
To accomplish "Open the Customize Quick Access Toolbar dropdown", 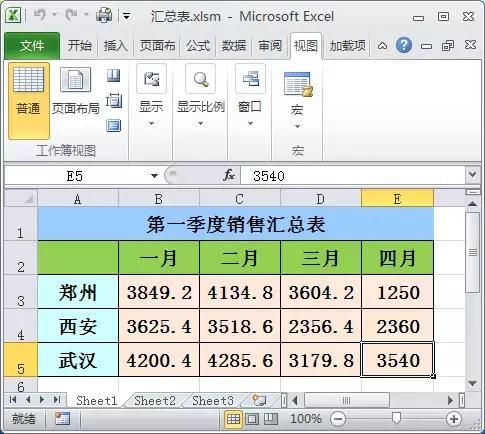I will coord(126,16).
